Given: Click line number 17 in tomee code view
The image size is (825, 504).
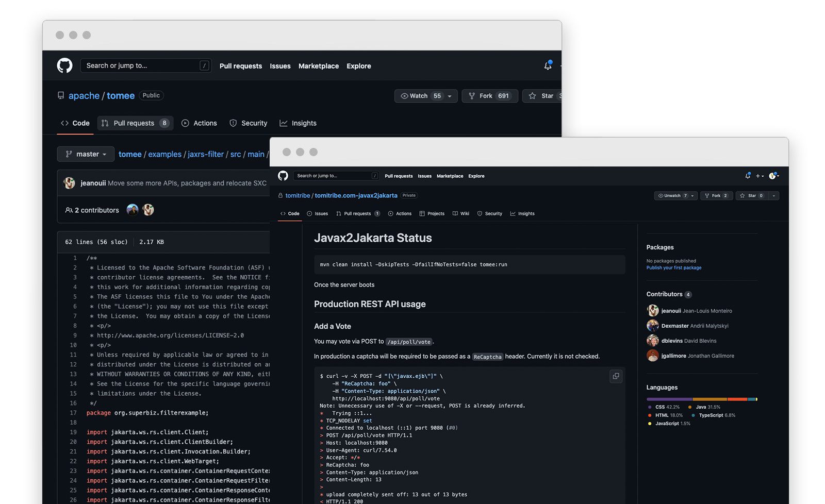Looking at the screenshot, I should (73, 413).
